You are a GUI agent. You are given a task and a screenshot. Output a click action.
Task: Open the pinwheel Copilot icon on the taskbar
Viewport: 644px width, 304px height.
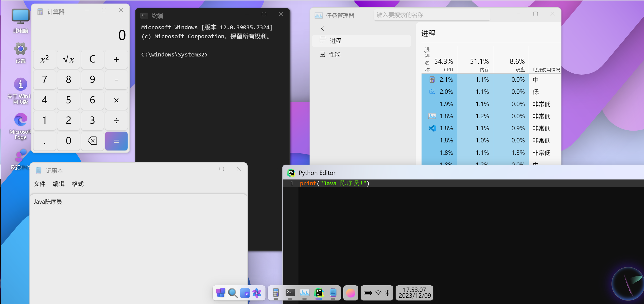click(257, 293)
